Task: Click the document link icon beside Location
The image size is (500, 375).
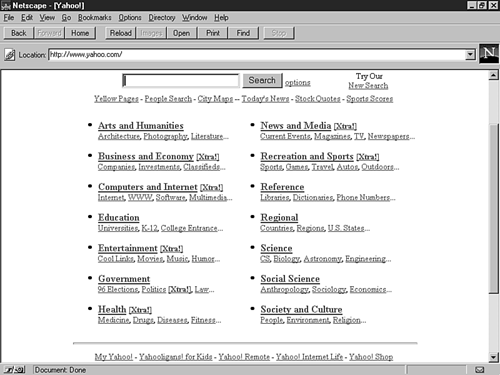Action: click(10, 55)
